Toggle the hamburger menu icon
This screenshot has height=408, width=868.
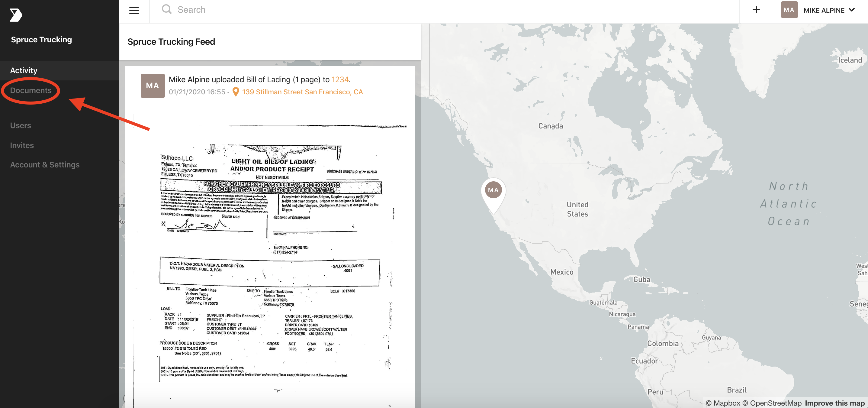pyautogui.click(x=134, y=10)
